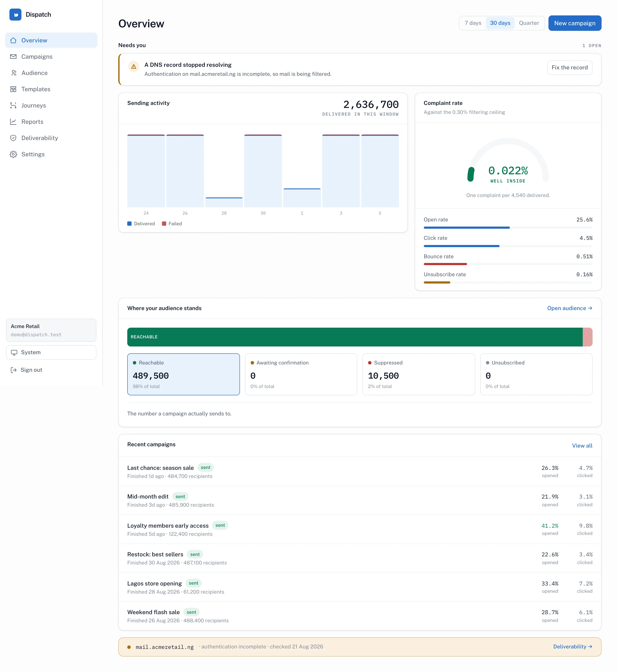The width and height of the screenshot is (617, 672).
Task: Select the Quarter range
Action: pyautogui.click(x=529, y=23)
